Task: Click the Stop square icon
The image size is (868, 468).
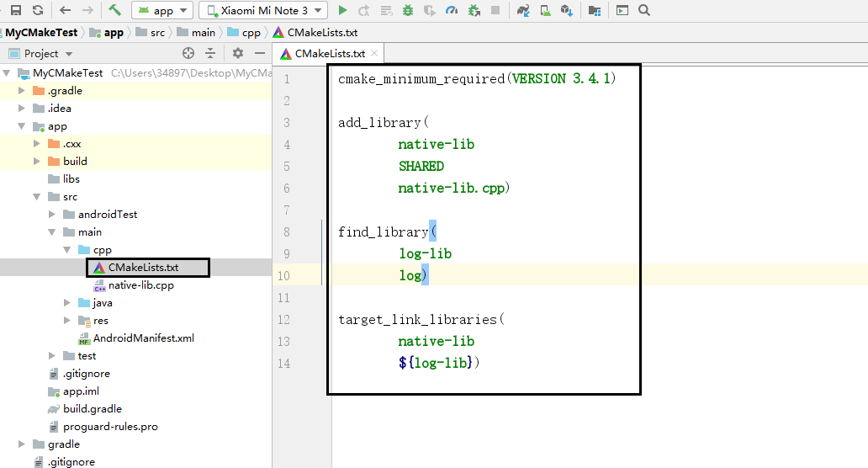Action: click(x=495, y=10)
